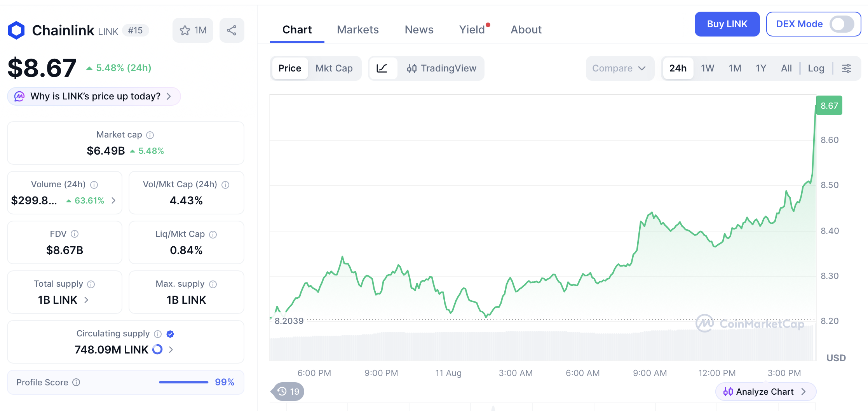
Task: Open Why is LINK's price up today
Action: coord(94,96)
